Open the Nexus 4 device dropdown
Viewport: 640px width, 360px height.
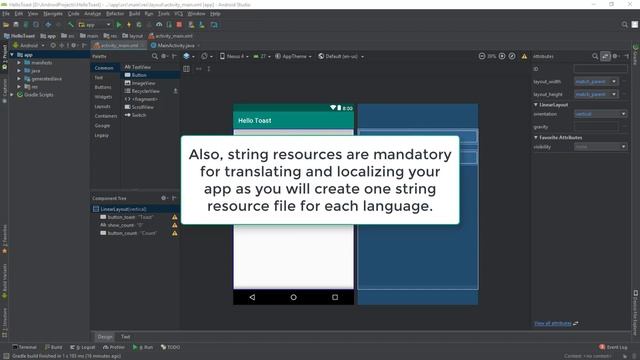(x=234, y=56)
